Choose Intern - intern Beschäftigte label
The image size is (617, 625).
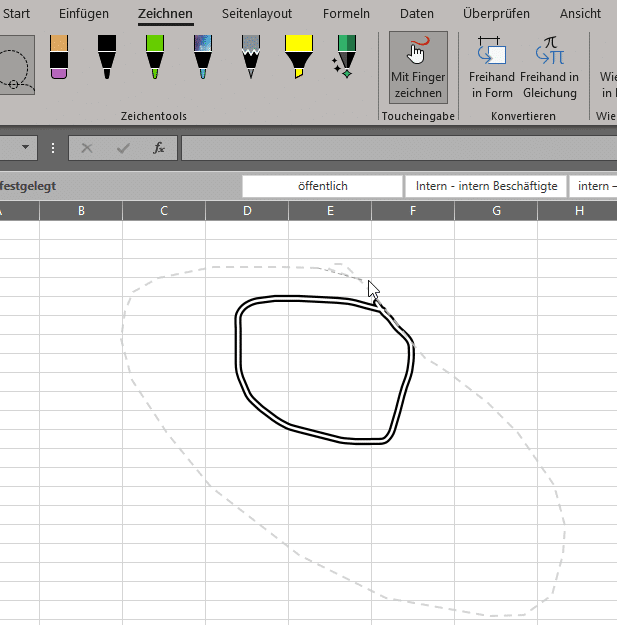pyautogui.click(x=486, y=186)
